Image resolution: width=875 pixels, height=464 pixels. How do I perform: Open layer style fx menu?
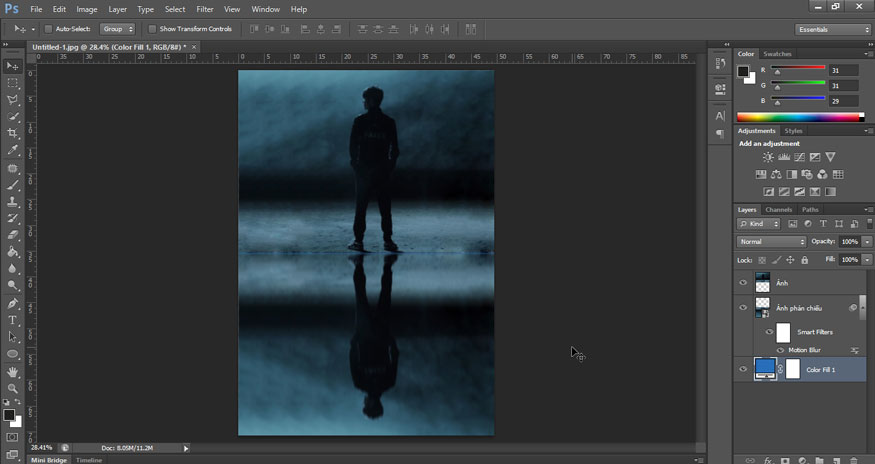pos(768,461)
